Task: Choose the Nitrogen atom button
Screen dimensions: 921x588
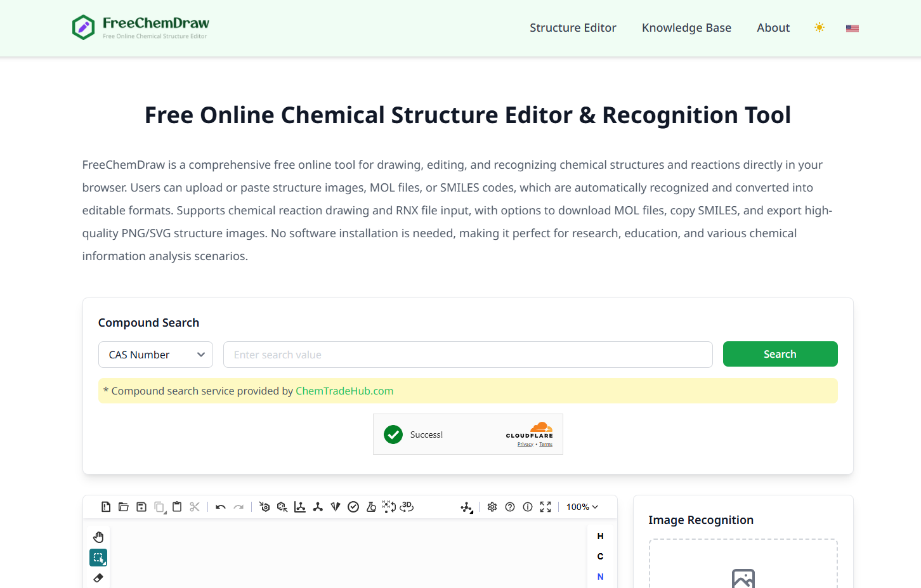Action: pyautogui.click(x=600, y=577)
